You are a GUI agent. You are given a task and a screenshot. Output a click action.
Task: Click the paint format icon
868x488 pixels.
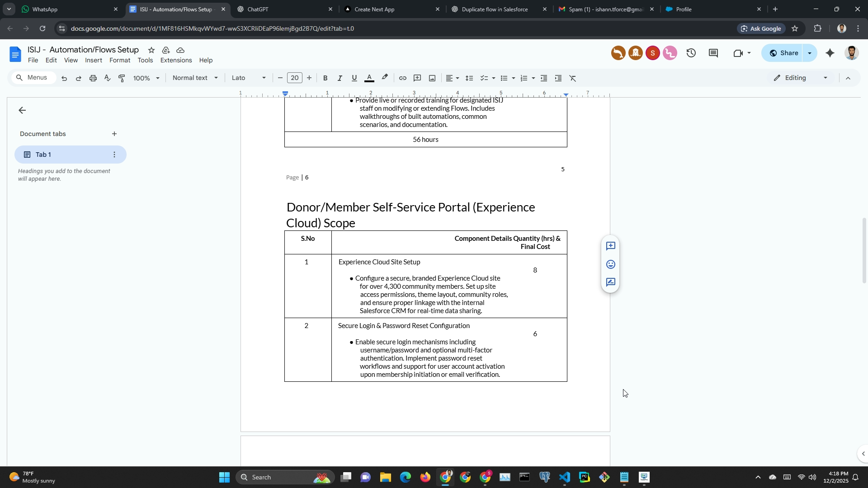(122, 78)
